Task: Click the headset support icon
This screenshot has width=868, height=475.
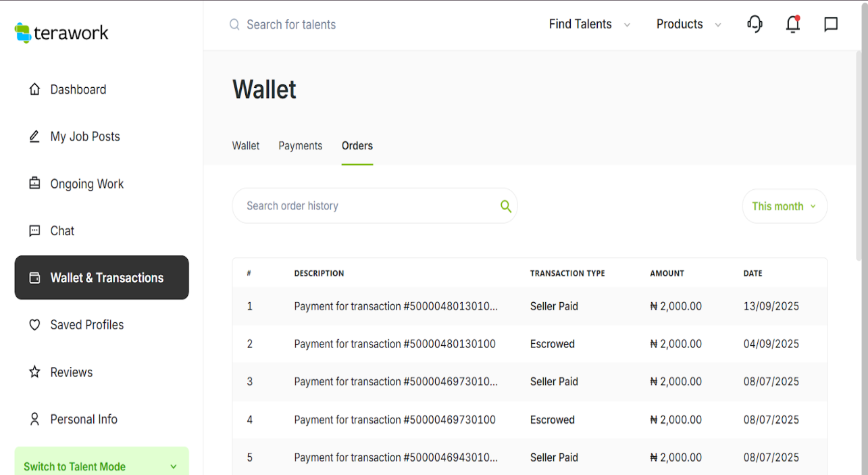Action: pyautogui.click(x=755, y=24)
